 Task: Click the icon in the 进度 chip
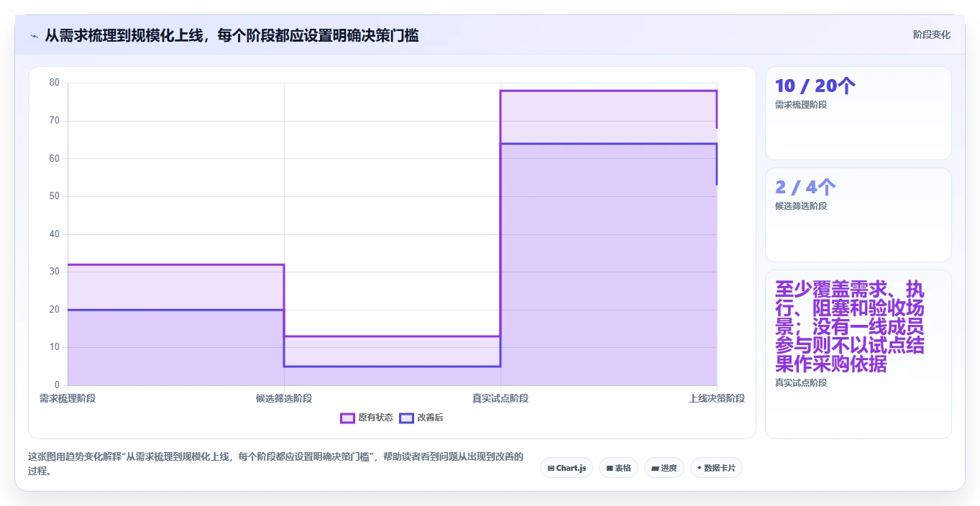[x=655, y=468]
